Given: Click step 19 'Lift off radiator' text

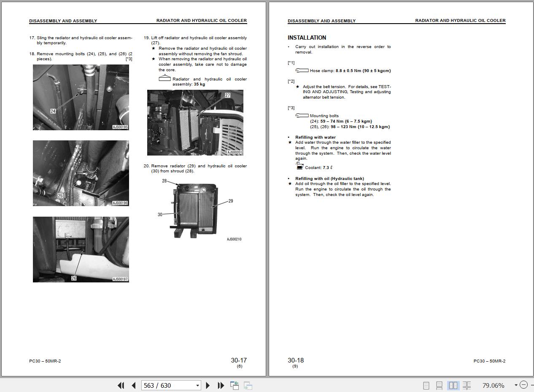Looking at the screenshot, I should coord(195,40).
